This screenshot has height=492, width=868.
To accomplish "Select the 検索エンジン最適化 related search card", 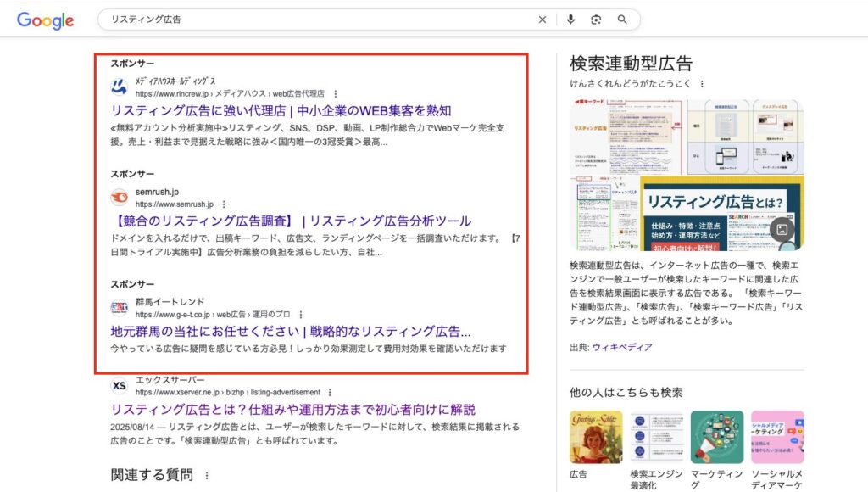I will (657, 450).
